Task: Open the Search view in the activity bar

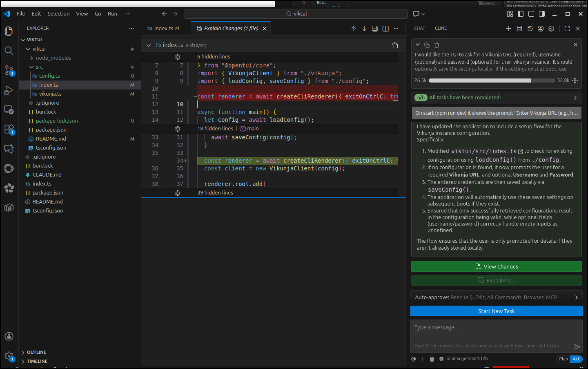Action: pos(9,51)
